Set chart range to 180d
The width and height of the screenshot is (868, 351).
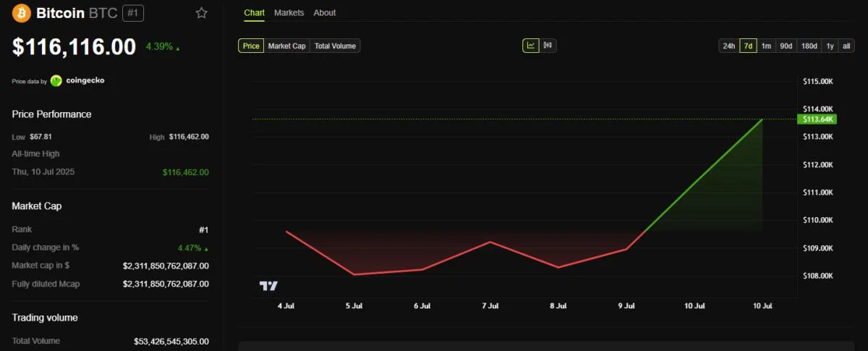tap(809, 46)
